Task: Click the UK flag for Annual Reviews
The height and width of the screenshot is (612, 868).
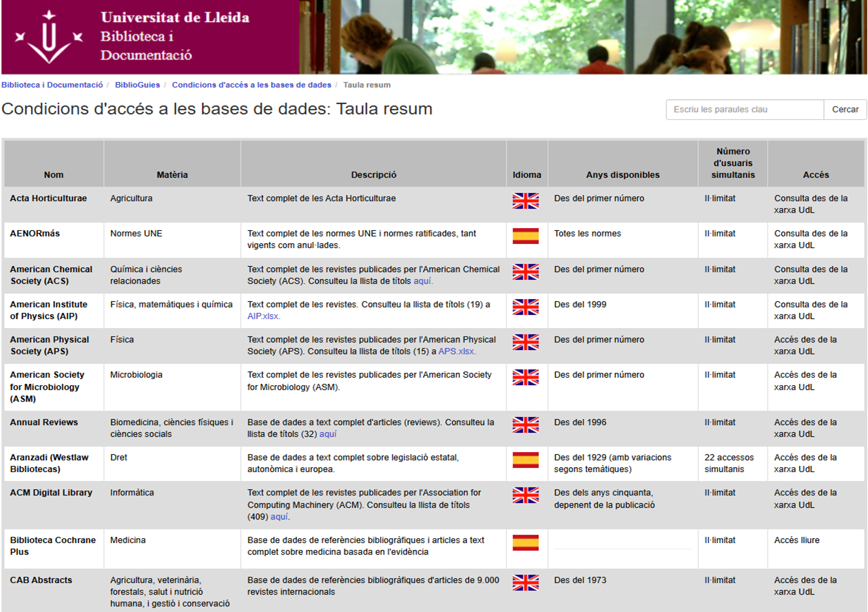Action: tap(526, 426)
